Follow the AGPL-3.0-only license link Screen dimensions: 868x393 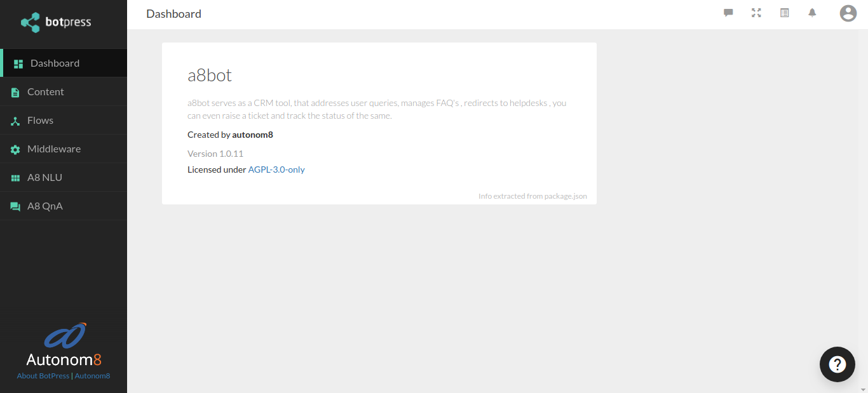pyautogui.click(x=276, y=170)
